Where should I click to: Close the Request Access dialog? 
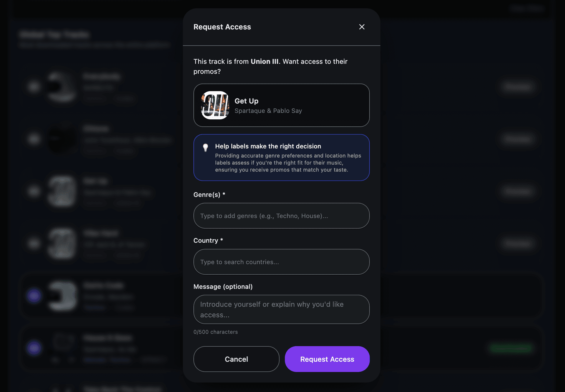click(x=362, y=27)
